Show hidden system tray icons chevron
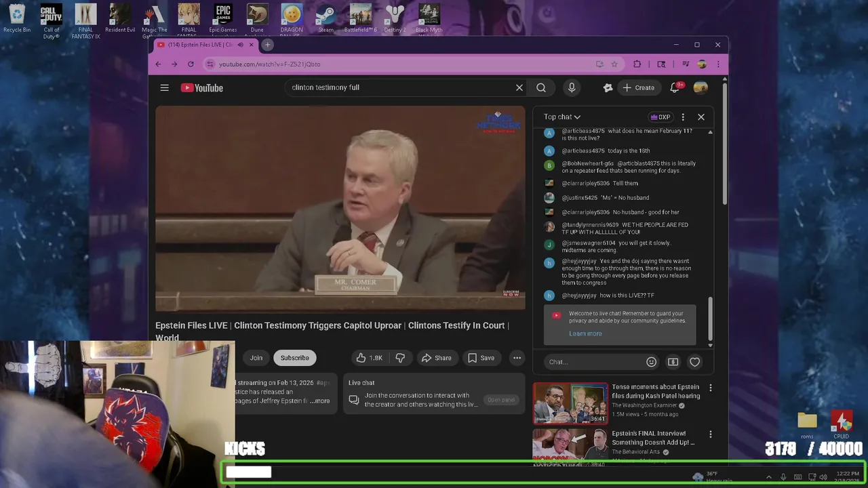This screenshot has height=488, width=868. 768,477
